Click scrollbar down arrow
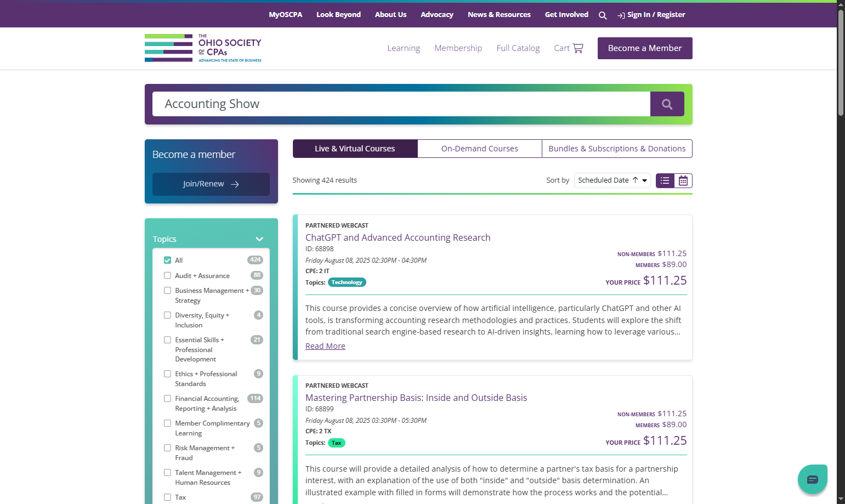This screenshot has height=504, width=845. [841, 499]
